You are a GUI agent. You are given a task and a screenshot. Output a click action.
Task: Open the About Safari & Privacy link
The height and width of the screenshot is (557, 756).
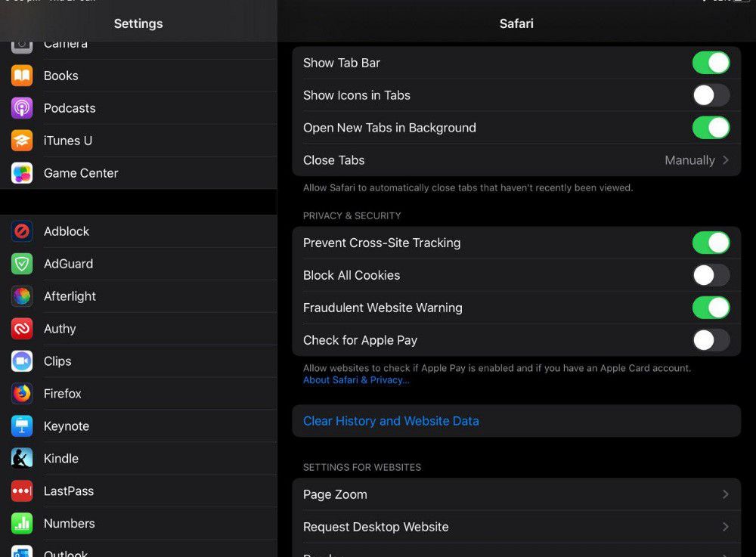click(356, 380)
